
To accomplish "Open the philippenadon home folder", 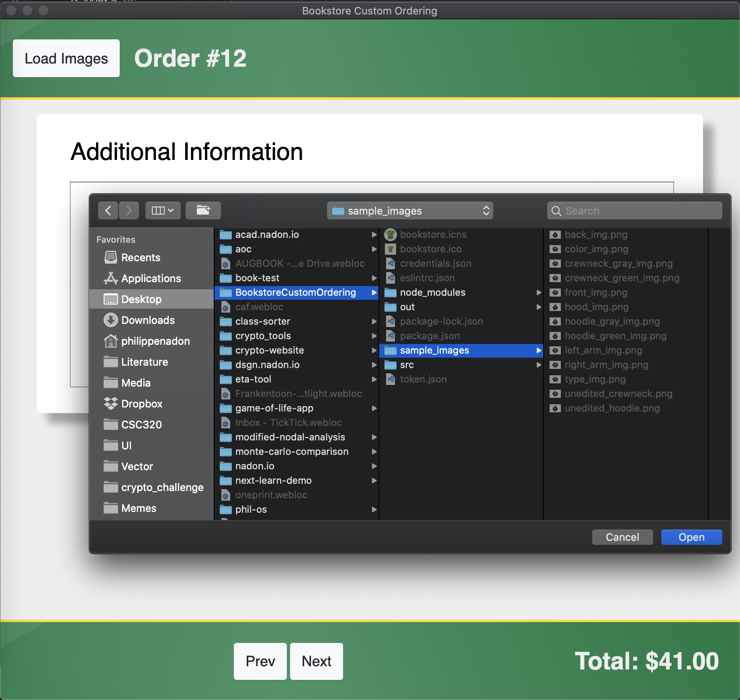I will coord(155,341).
